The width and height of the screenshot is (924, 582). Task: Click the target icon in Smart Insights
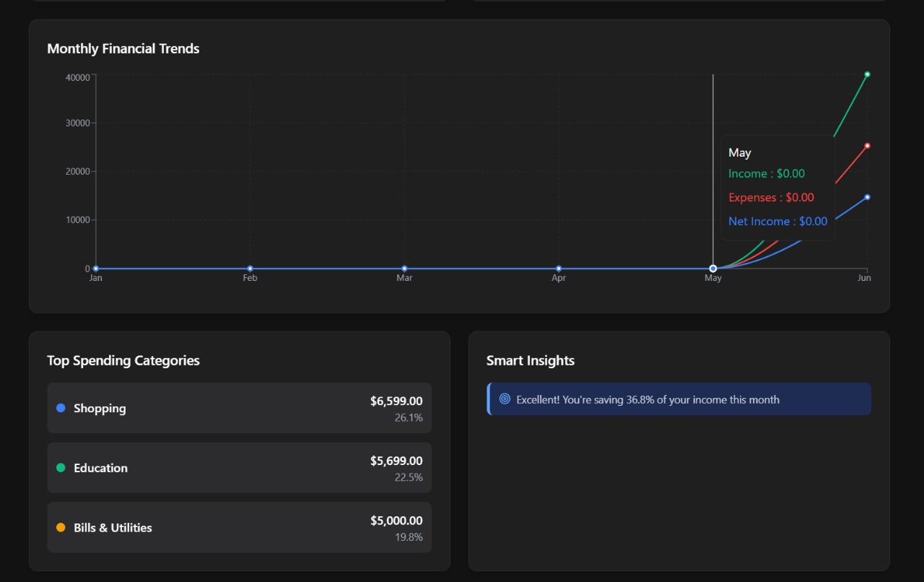coord(505,399)
